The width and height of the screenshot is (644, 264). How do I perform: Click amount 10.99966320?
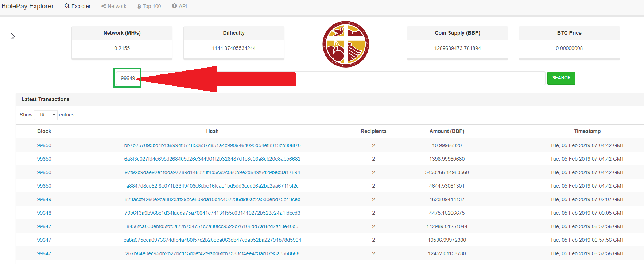[x=447, y=145]
